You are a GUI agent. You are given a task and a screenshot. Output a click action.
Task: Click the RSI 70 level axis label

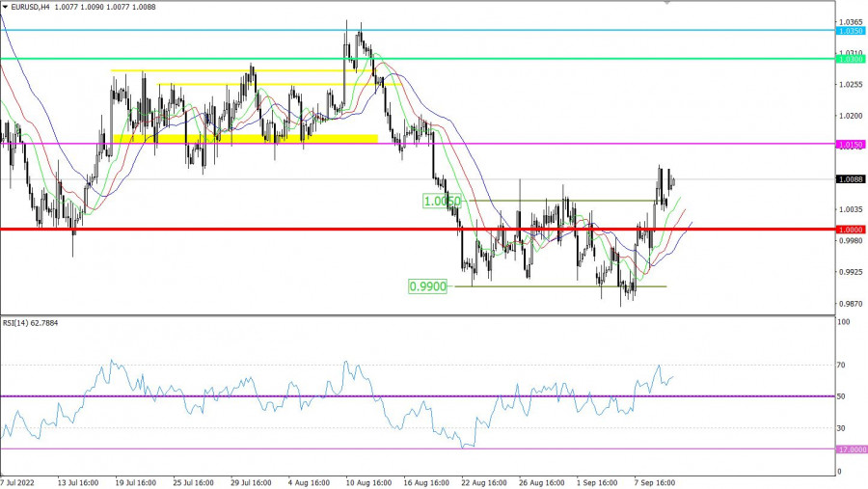842,366
